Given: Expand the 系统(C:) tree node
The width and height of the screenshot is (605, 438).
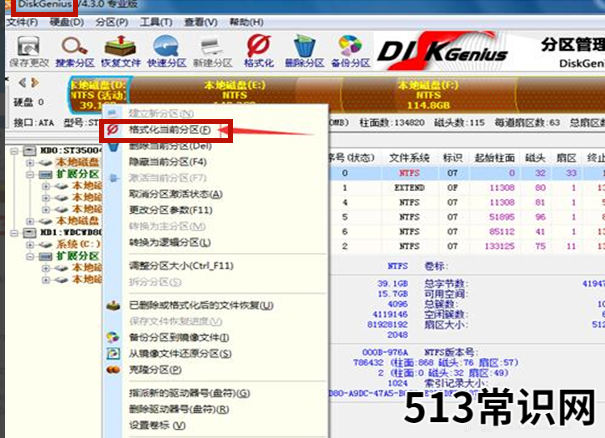Looking at the screenshot, I should pos(30,245).
